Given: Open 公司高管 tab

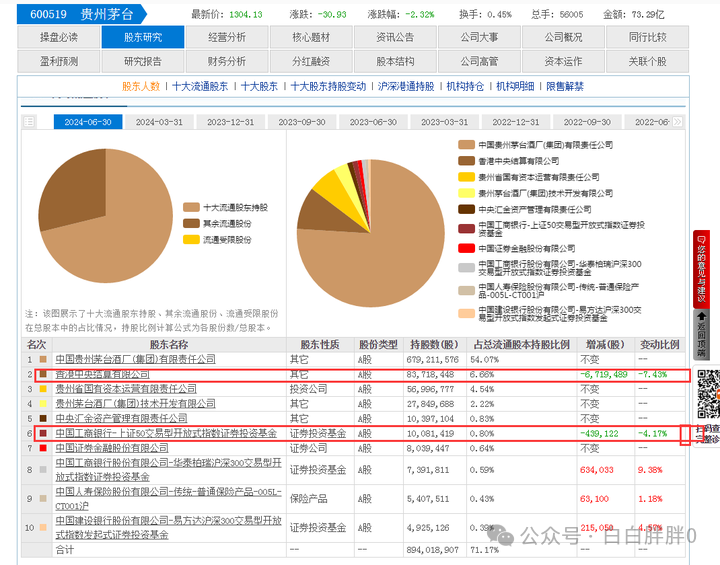Looking at the screenshot, I should click(x=479, y=62).
